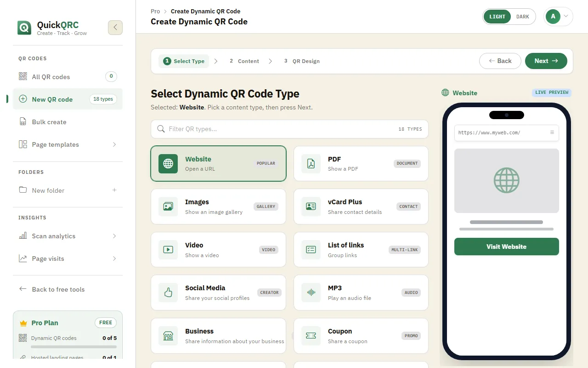Image resolution: width=588 pixels, height=368 pixels.
Task: Expand Page templates submenu
Action: point(114,144)
